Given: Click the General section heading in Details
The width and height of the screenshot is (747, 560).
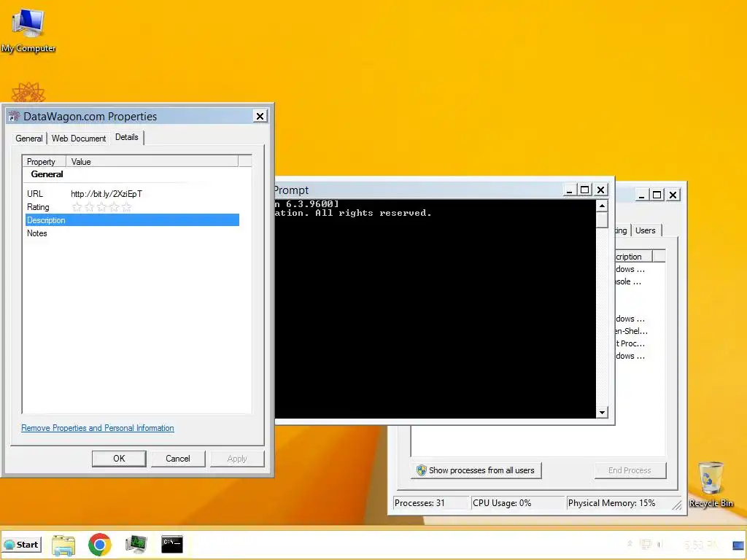Looking at the screenshot, I should [47, 174].
